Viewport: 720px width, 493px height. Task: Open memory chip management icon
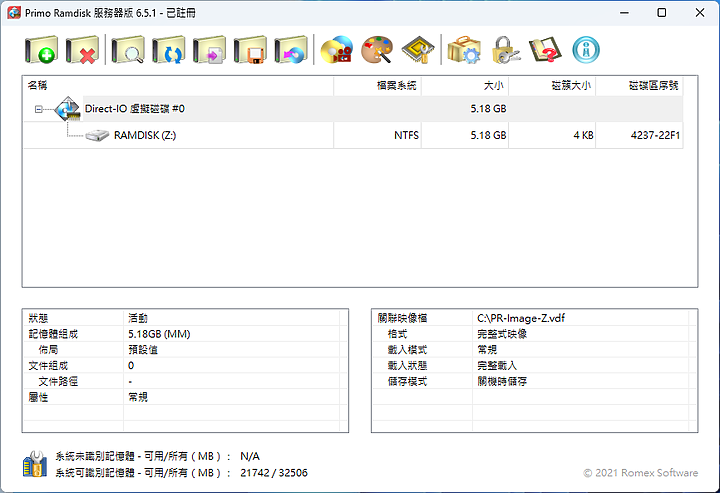pyautogui.click(x=418, y=50)
